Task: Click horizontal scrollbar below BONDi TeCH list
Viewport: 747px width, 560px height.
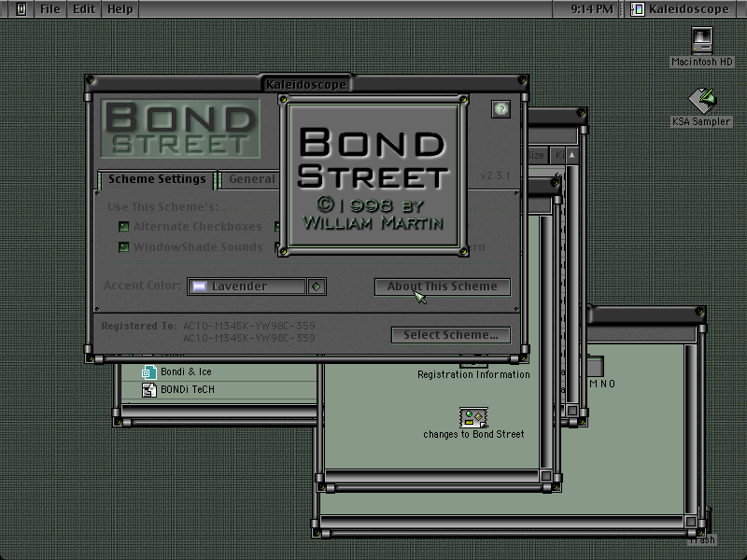Action: (219, 410)
